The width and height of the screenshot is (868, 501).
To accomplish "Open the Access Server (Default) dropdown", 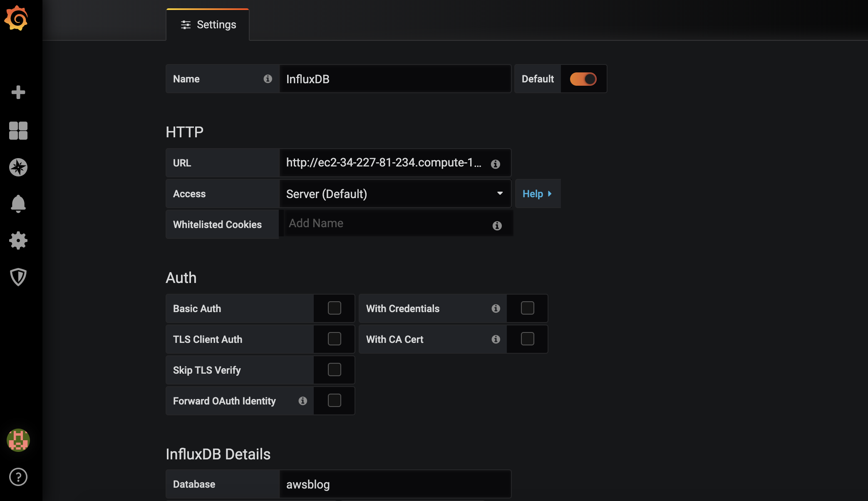I will click(x=394, y=194).
